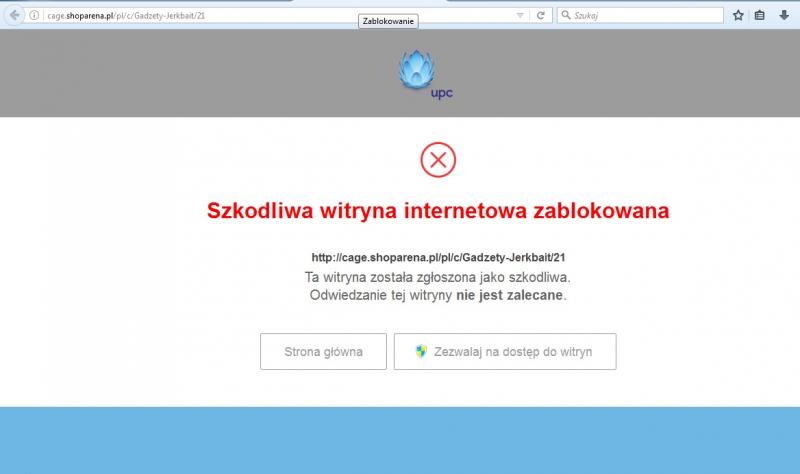The width and height of the screenshot is (800, 474).
Task: Show downloads via the down arrow icon
Action: coord(783,16)
